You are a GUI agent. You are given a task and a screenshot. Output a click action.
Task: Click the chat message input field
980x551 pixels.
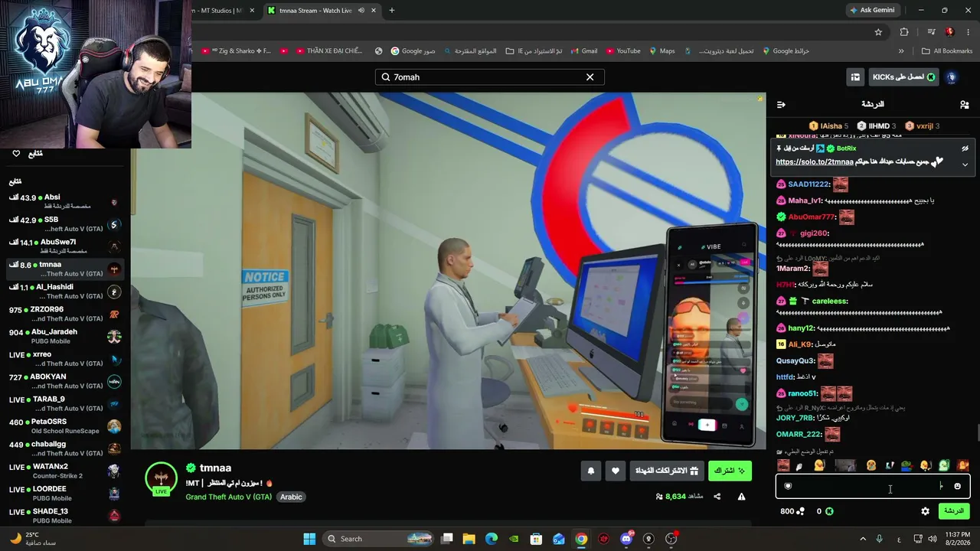point(873,486)
